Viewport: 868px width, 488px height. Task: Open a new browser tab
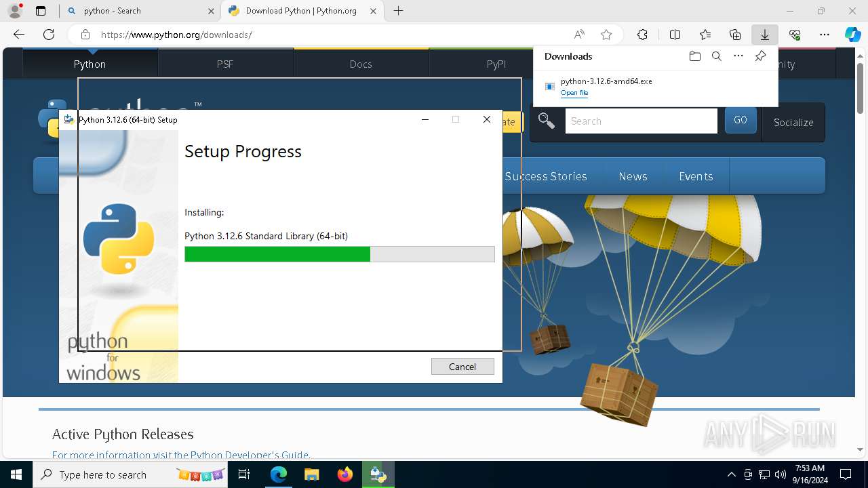coord(399,11)
